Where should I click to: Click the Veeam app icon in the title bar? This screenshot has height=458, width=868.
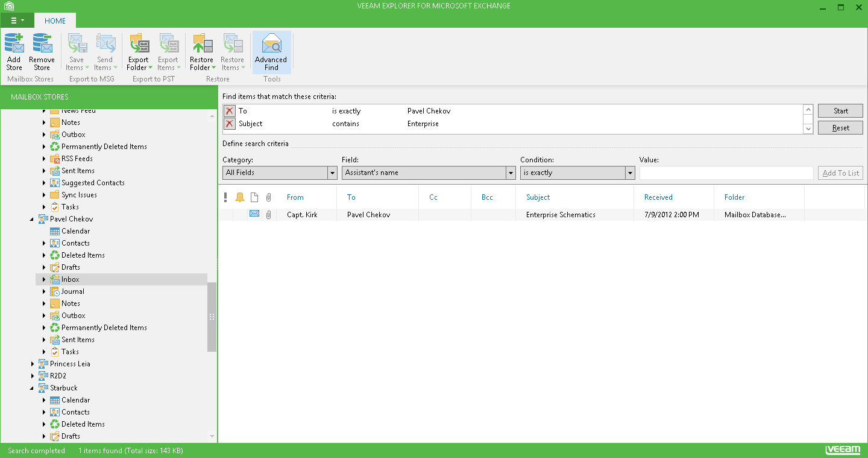(8, 6)
